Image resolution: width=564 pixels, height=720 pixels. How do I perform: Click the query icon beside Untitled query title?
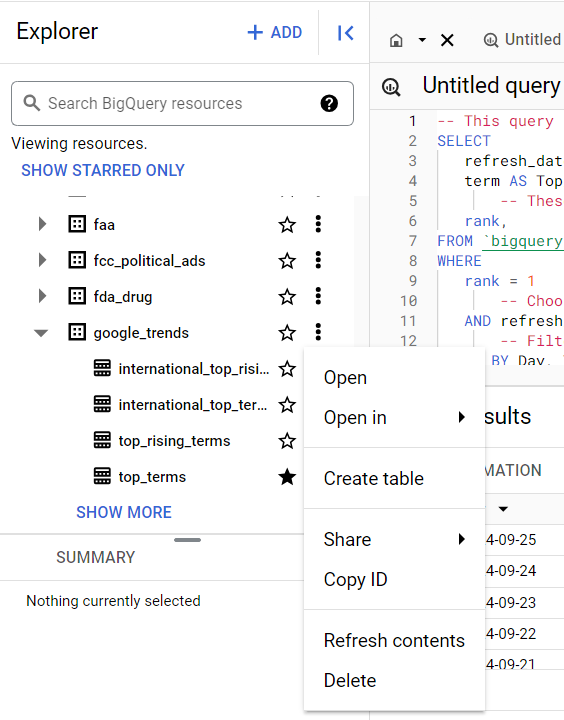point(391,86)
